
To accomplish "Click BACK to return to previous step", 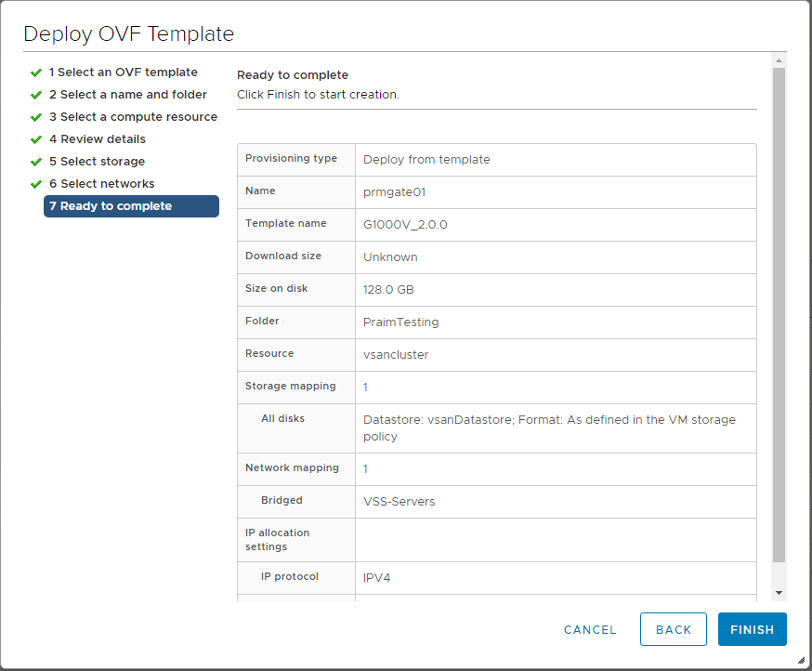I will [673, 629].
